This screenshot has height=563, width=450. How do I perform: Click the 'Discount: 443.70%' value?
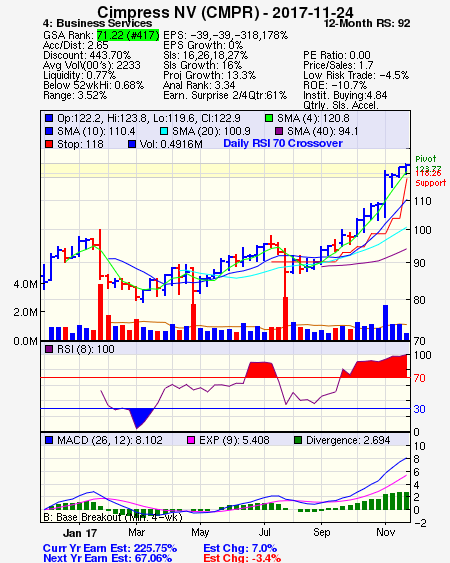(87, 55)
